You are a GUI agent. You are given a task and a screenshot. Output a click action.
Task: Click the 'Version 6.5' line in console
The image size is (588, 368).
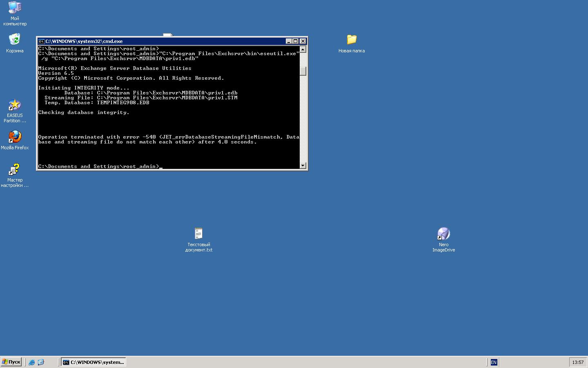point(56,73)
